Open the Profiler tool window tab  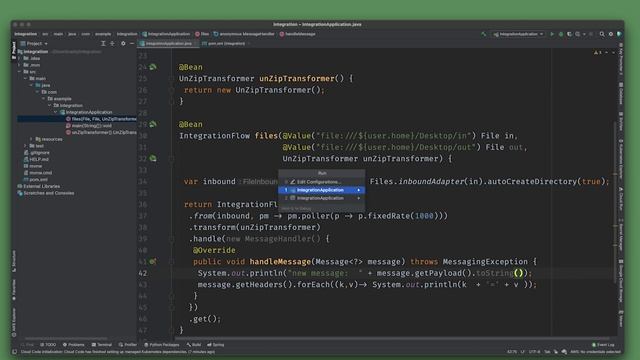tap(128, 345)
